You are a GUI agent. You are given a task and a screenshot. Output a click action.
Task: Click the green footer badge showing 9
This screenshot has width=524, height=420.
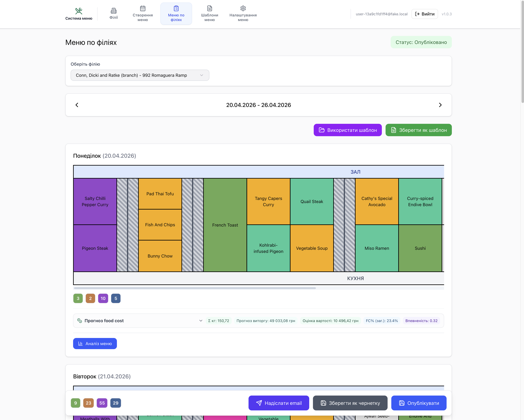click(x=76, y=403)
